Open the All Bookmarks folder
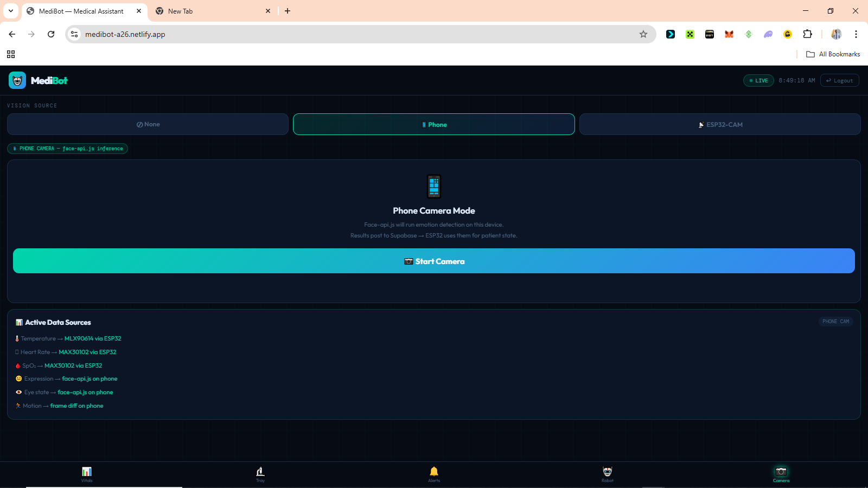 [x=833, y=54]
